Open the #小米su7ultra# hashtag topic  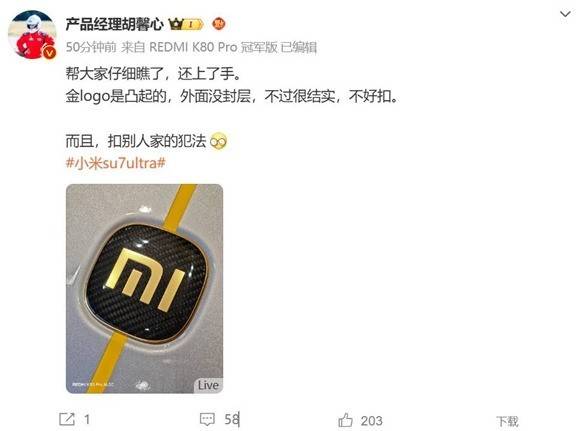116,163
